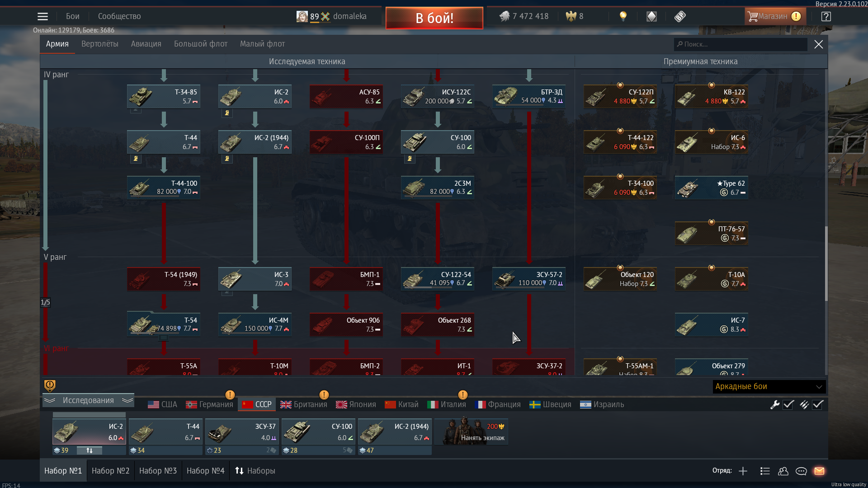Open the contacts people icon

(783, 471)
